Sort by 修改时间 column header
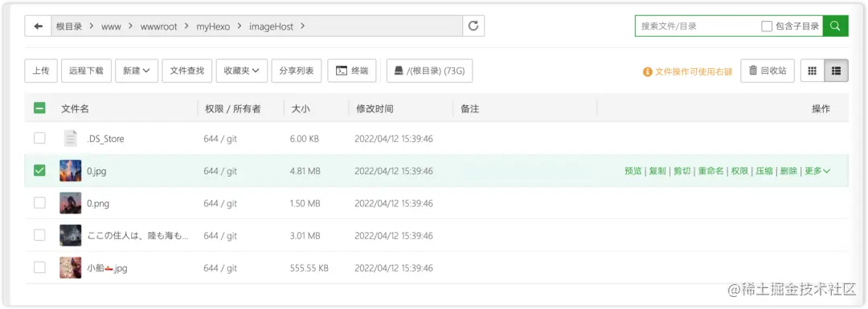Viewport: 868px width, 309px height. click(375, 109)
